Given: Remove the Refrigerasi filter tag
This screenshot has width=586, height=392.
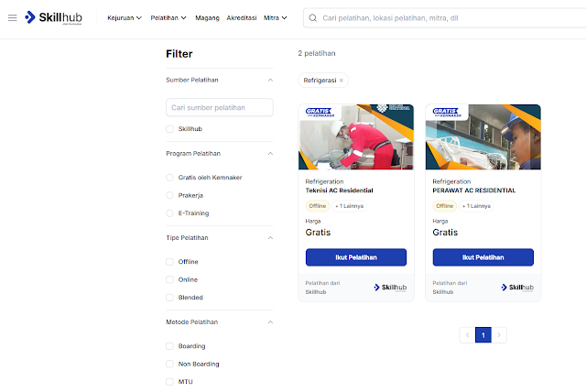Looking at the screenshot, I should [342, 81].
